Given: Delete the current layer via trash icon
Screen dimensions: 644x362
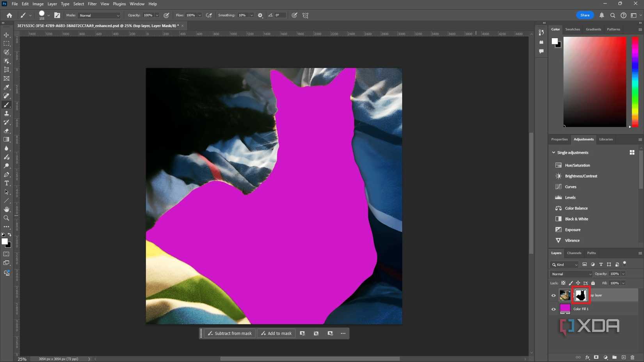Looking at the screenshot, I should pos(633,357).
